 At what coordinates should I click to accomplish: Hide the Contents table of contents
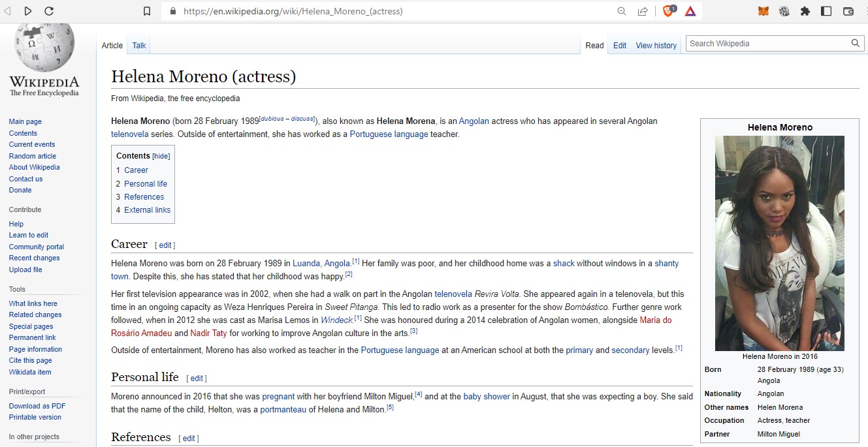pos(161,156)
